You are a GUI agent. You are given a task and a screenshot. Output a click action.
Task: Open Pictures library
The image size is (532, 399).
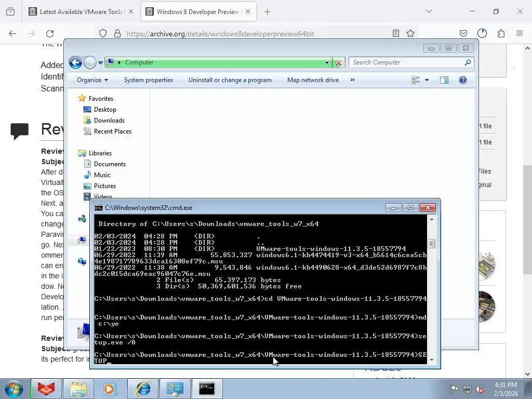(105, 186)
